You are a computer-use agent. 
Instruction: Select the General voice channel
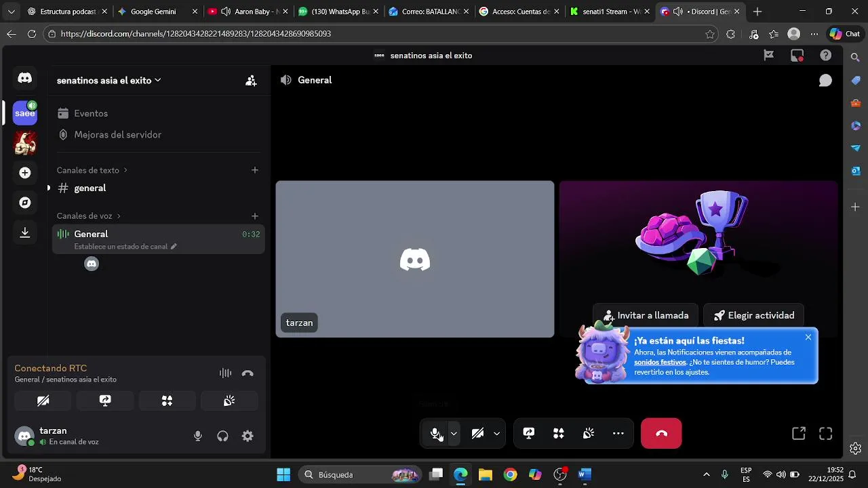coord(159,239)
